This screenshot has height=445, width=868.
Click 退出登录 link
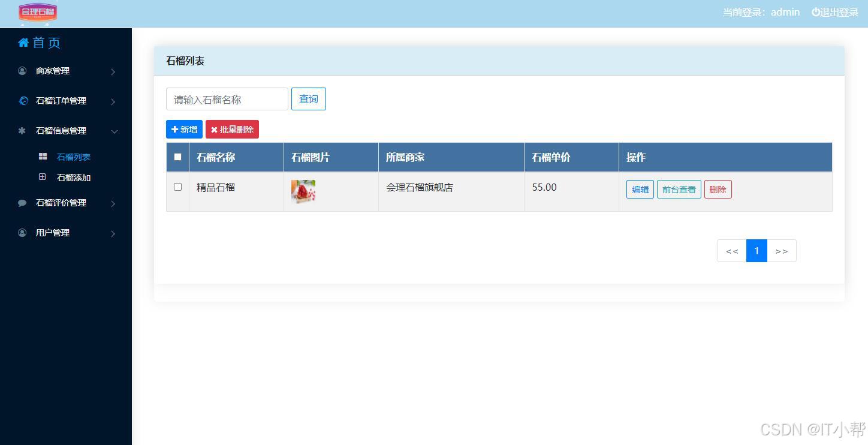[x=835, y=12]
